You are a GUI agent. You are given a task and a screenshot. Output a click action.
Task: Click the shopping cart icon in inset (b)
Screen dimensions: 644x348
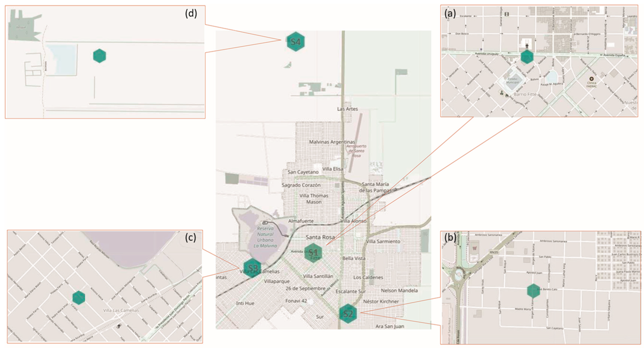(475, 248)
